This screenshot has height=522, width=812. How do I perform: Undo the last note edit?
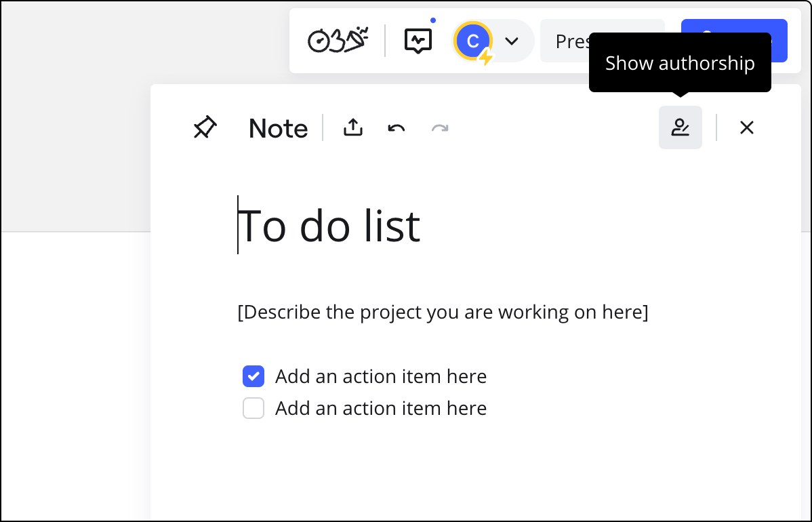tap(397, 127)
